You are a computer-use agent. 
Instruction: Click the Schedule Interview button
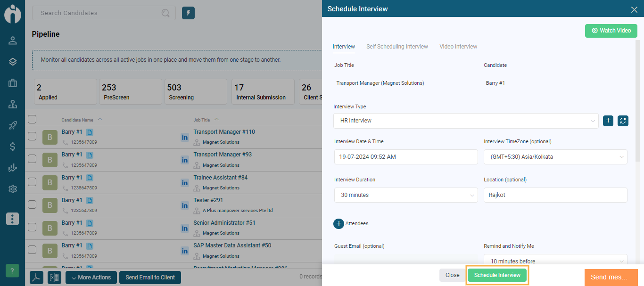pyautogui.click(x=497, y=275)
